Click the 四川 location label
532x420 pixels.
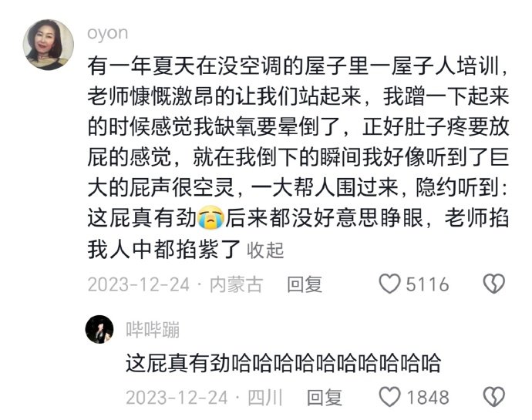pos(265,398)
